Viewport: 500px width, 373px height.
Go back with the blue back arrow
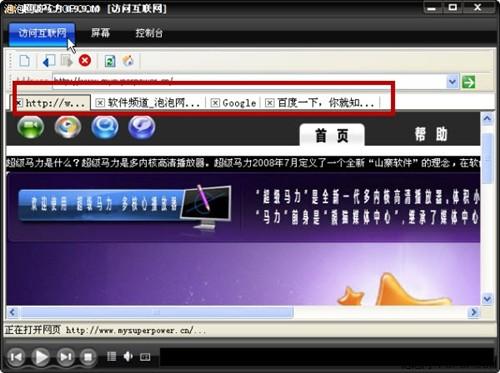pyautogui.click(x=49, y=61)
